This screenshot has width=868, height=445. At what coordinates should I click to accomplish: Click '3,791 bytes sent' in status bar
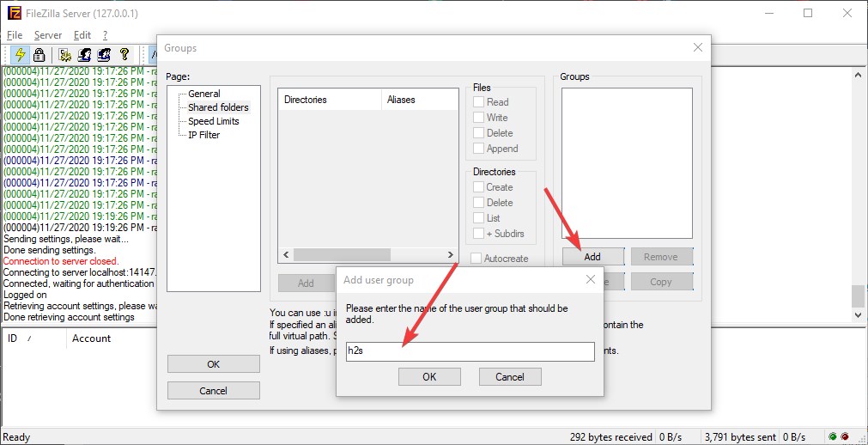pyautogui.click(x=741, y=437)
